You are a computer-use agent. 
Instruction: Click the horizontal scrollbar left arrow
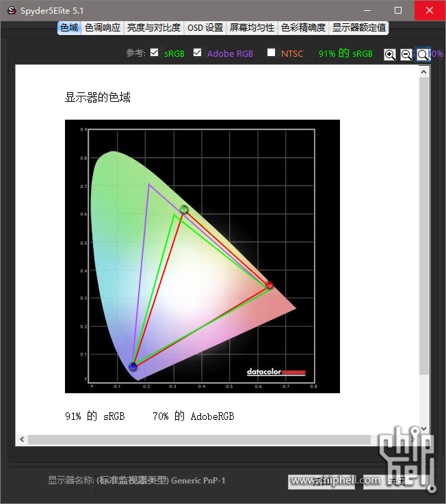click(22, 440)
